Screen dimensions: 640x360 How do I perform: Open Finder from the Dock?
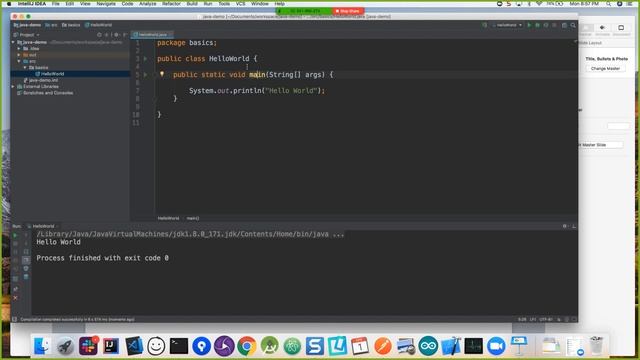42,346
